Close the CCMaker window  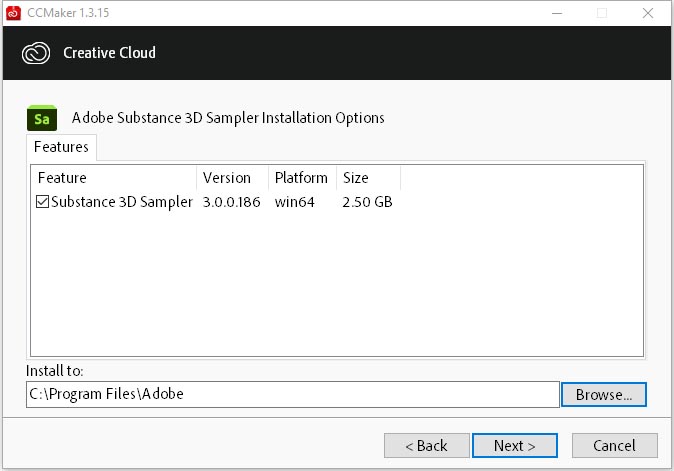click(x=648, y=13)
